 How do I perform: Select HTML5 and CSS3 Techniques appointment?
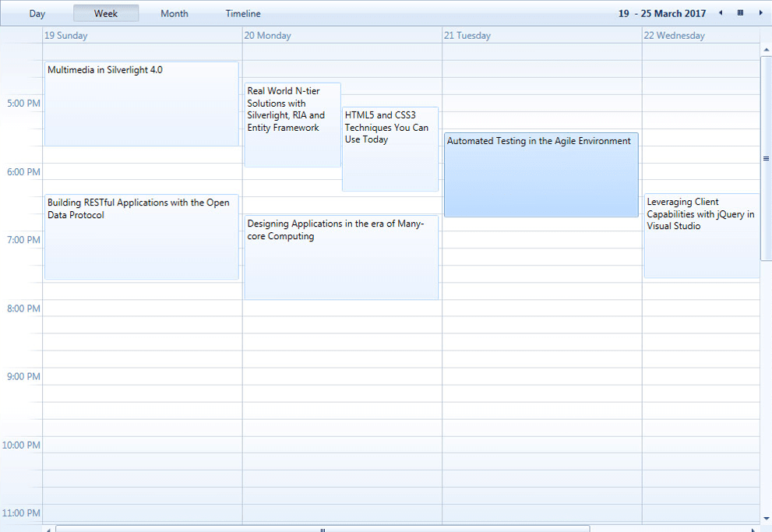(390, 149)
